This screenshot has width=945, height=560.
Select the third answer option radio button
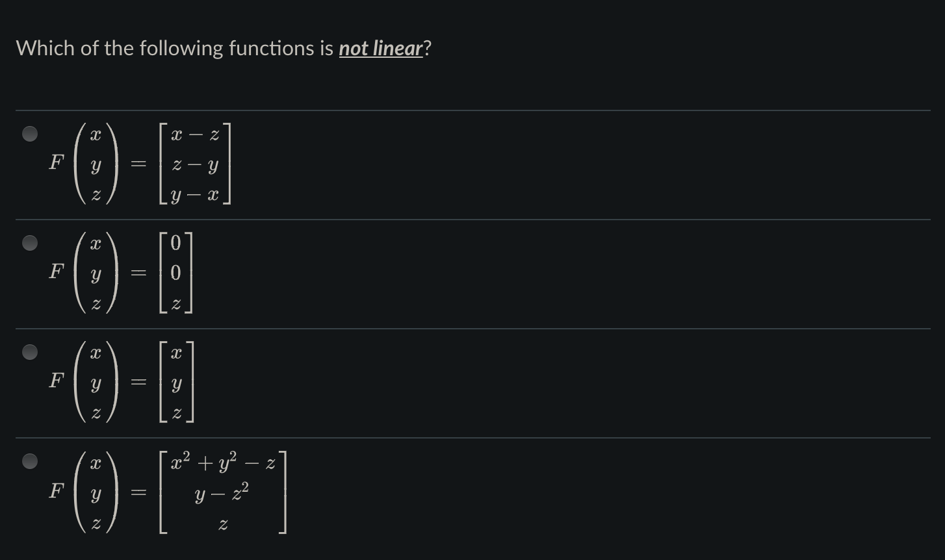point(29,352)
